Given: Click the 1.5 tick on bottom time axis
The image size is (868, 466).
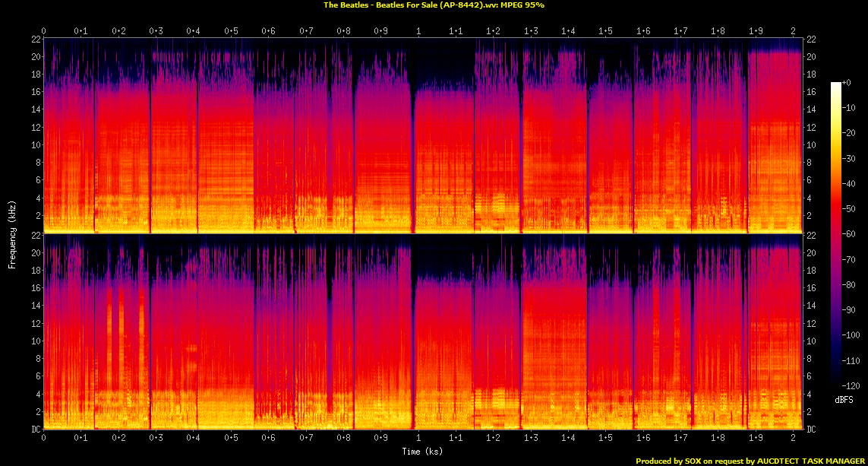Looking at the screenshot, I should 605,439.
